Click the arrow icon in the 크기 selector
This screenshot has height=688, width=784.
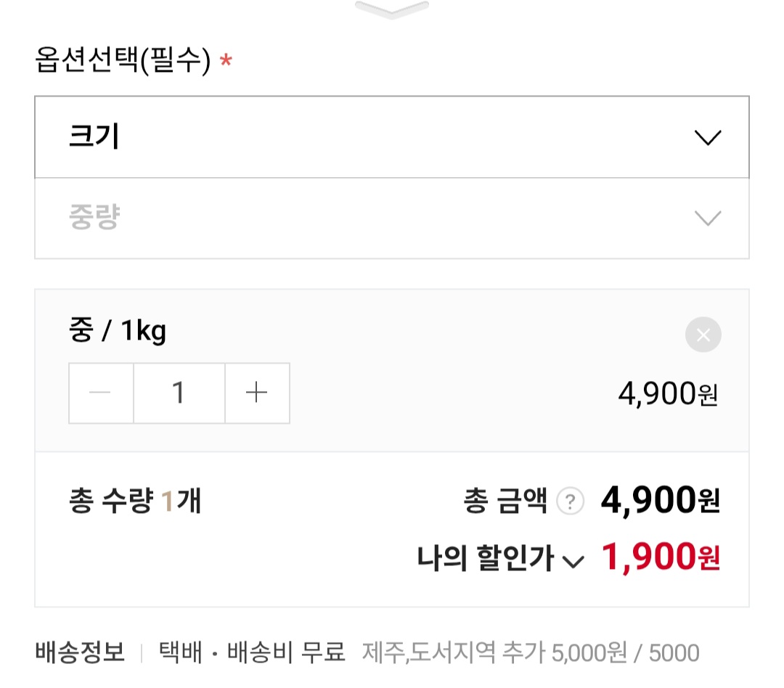pos(707,137)
